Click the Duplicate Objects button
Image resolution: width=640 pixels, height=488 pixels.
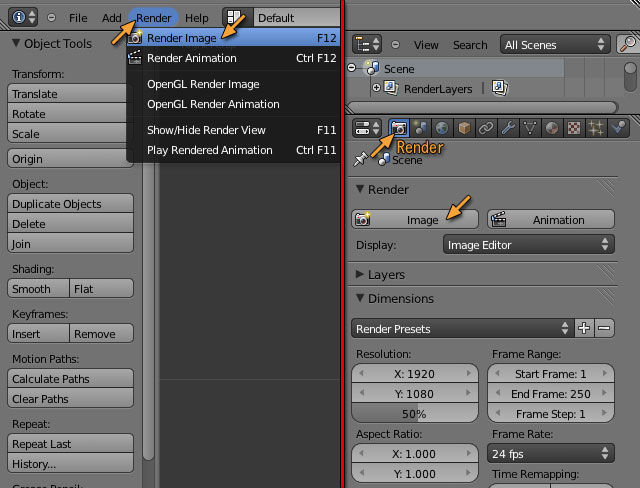pyautogui.click(x=70, y=204)
